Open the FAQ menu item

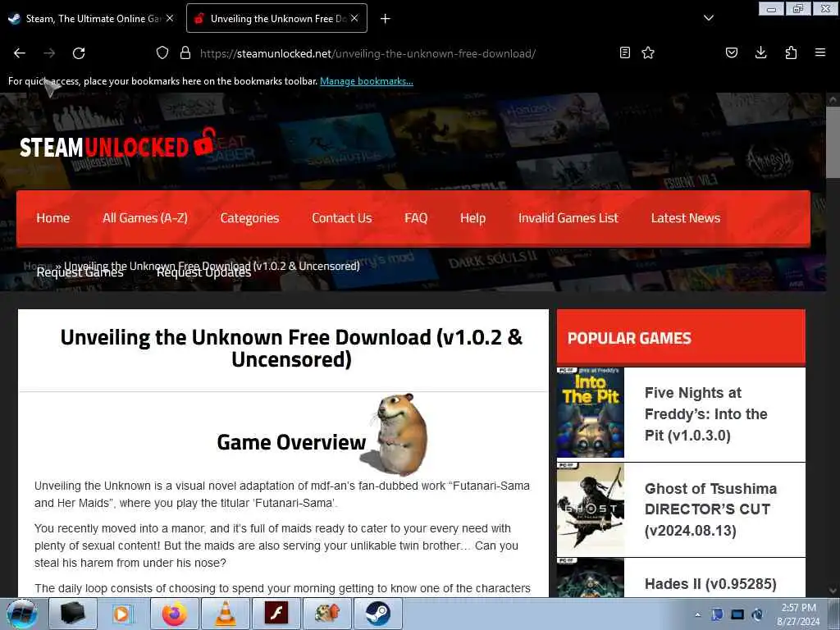[416, 218]
